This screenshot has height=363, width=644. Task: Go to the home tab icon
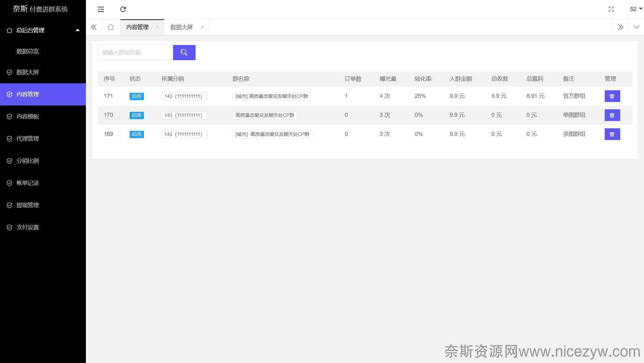tap(111, 27)
